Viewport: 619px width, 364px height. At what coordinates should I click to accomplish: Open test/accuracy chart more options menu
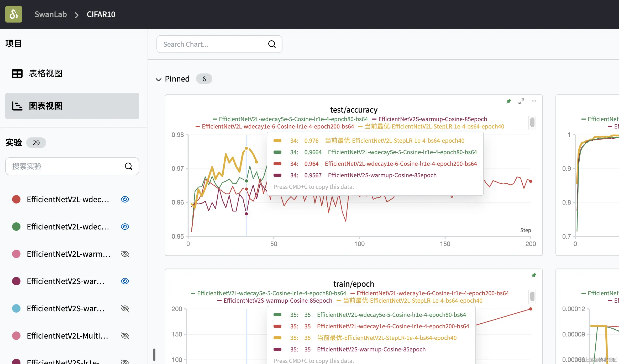click(534, 101)
